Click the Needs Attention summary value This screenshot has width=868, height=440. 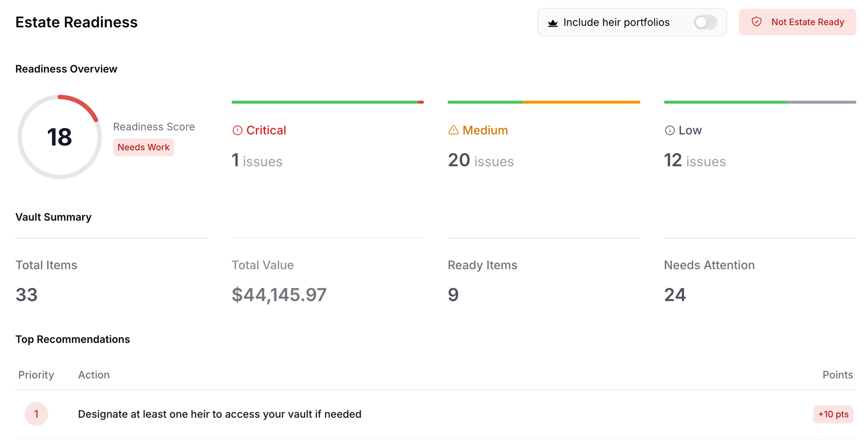click(x=675, y=295)
